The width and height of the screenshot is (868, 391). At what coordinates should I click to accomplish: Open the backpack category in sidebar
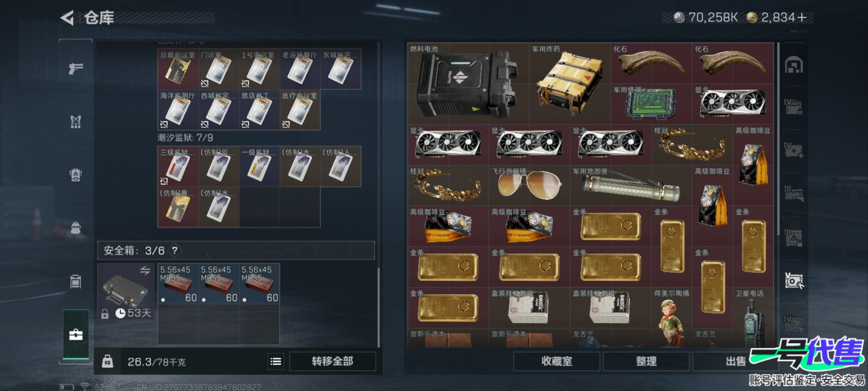click(76, 228)
